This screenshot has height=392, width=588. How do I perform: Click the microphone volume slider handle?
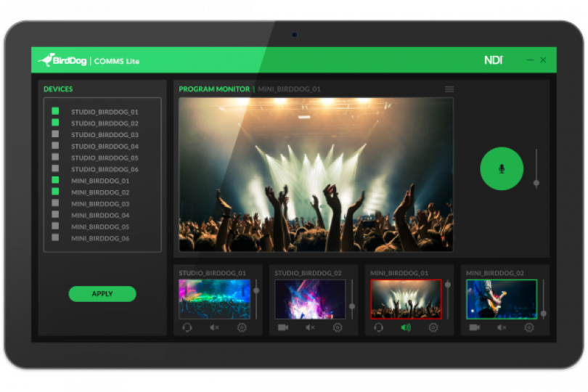coord(536,183)
